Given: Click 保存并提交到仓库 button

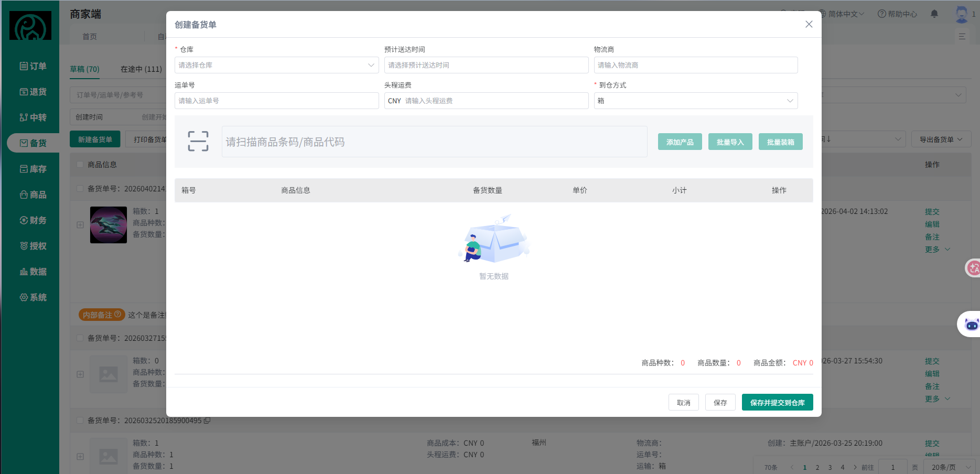Looking at the screenshot, I should [x=778, y=402].
